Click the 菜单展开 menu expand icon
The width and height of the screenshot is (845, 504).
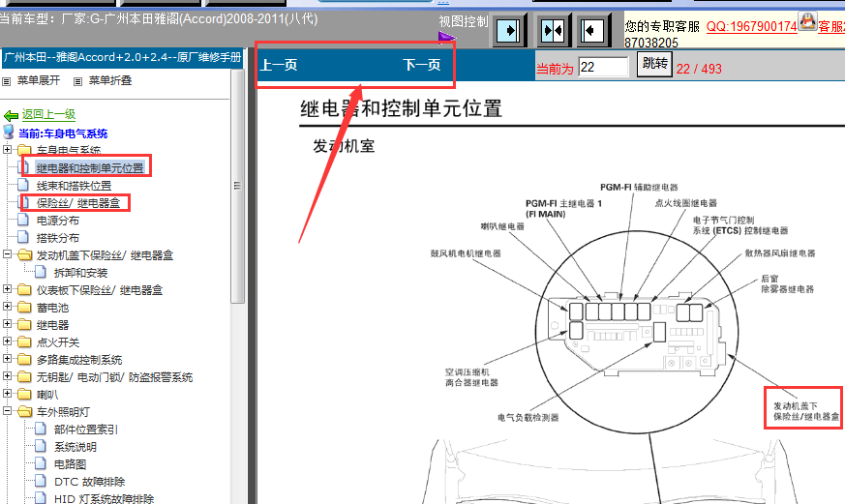click(x=7, y=81)
